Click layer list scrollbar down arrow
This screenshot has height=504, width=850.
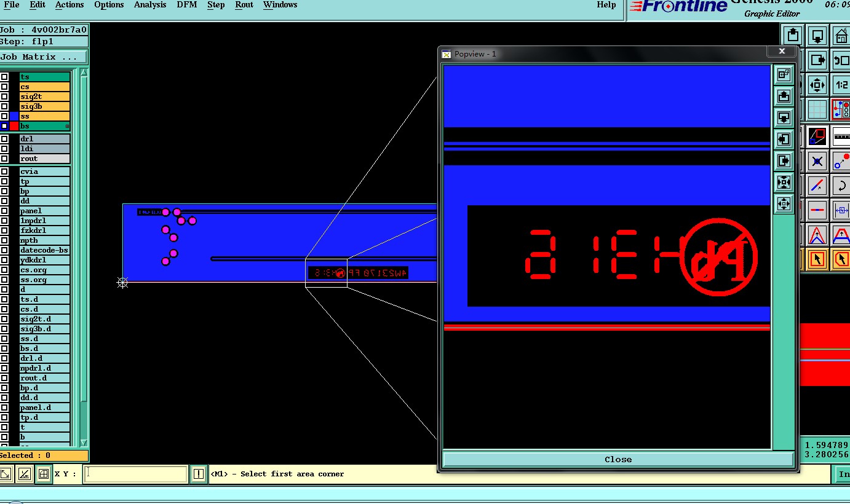pos(84,442)
